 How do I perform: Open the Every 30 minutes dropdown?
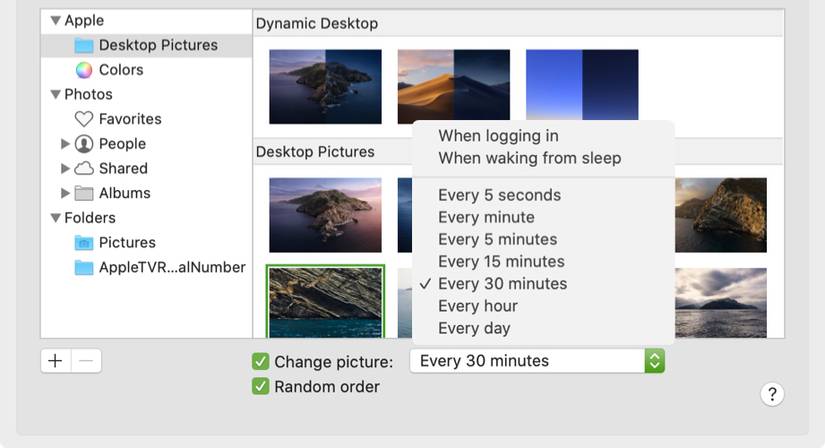[537, 361]
